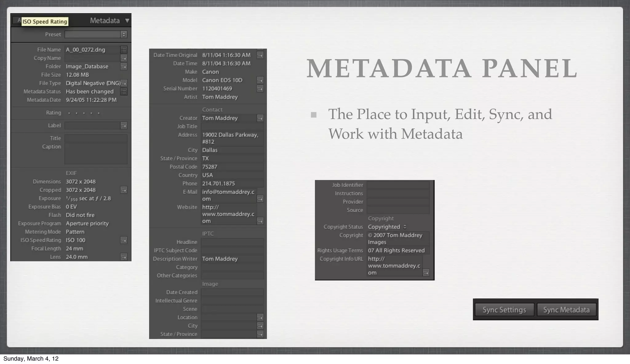This screenshot has width=630, height=364.
Task: Click the Headline input field
Action: 232,242
